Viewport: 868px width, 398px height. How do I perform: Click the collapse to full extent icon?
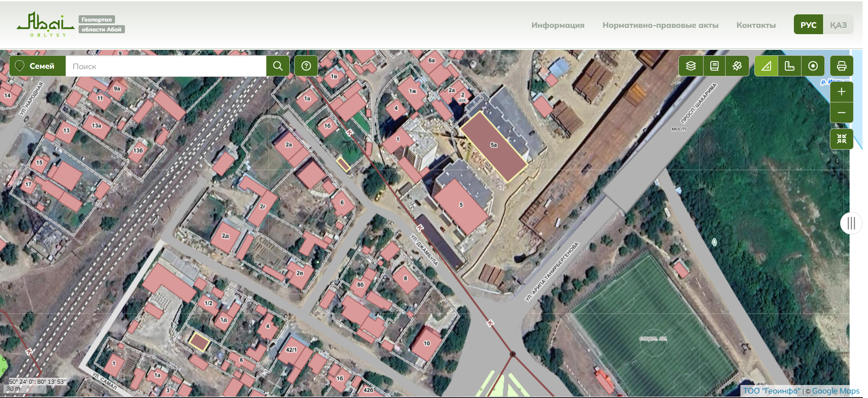pos(841,139)
